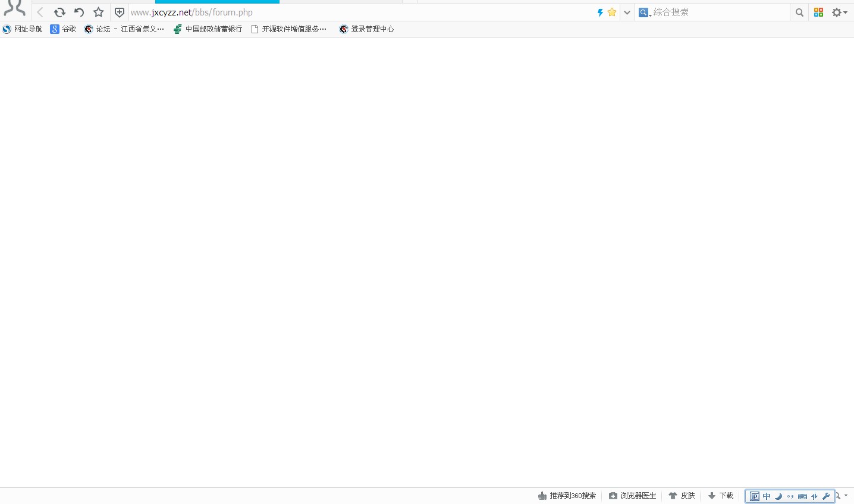The image size is (854, 504).
Task: Click the security shield icon
Action: (x=120, y=12)
